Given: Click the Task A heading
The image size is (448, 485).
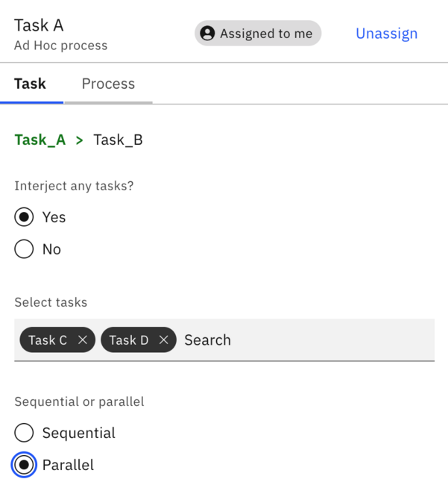Looking at the screenshot, I should tap(39, 25).
